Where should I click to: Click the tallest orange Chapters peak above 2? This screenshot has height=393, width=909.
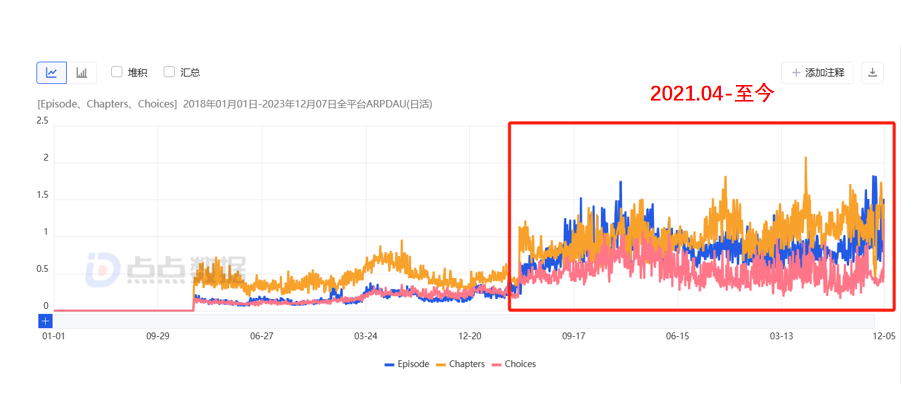tap(806, 158)
